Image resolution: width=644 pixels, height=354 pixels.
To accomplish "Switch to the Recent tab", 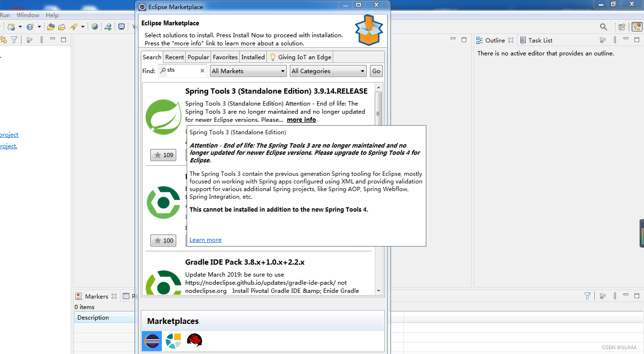I will 174,57.
